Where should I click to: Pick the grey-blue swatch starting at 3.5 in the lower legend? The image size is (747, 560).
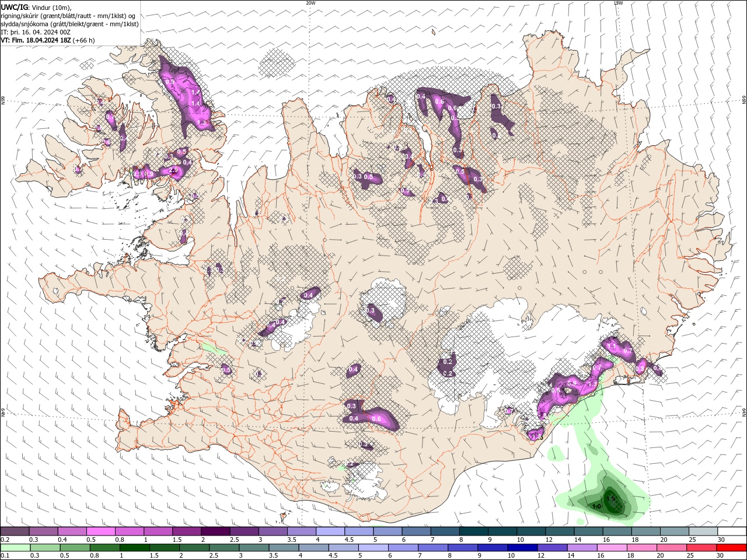click(283, 548)
